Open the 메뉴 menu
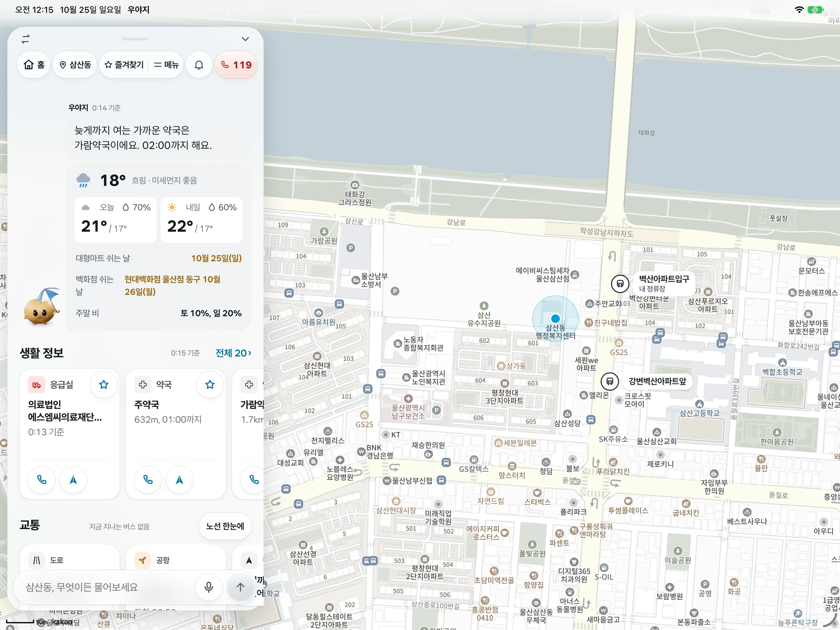Viewport: 840px width, 630px height. click(x=166, y=65)
